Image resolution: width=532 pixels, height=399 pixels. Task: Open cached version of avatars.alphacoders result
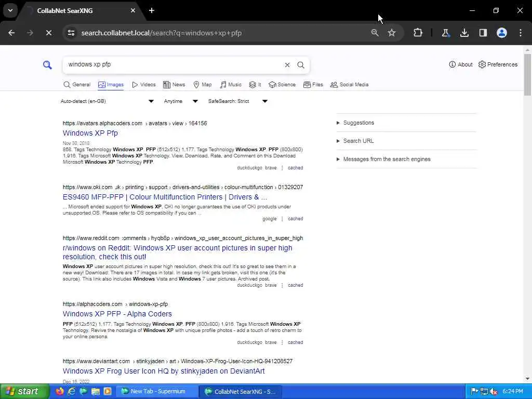tap(295, 168)
